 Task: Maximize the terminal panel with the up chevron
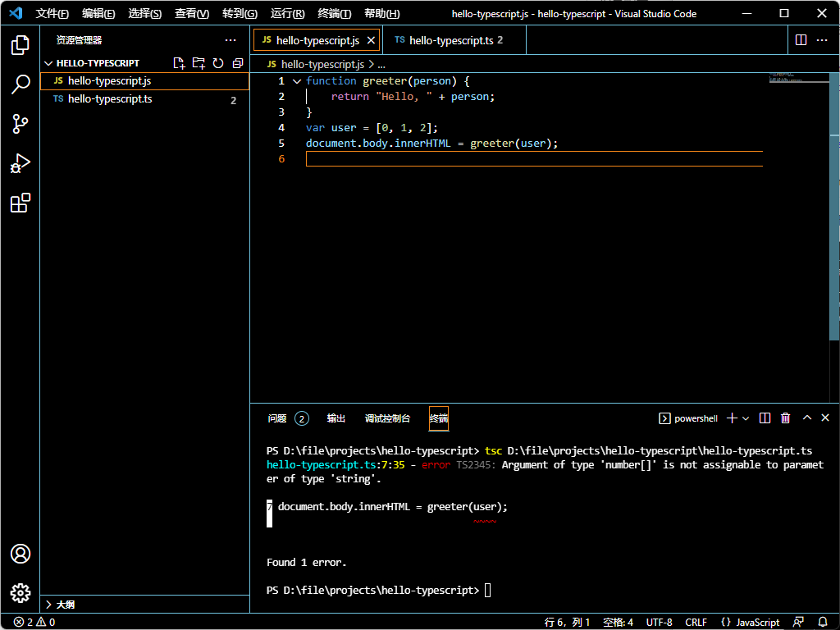click(x=806, y=418)
